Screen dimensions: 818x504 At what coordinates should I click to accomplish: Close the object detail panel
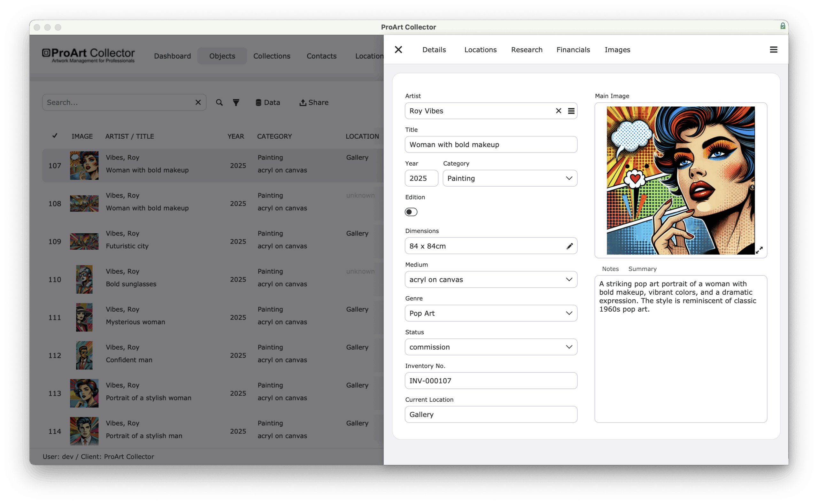tap(398, 50)
